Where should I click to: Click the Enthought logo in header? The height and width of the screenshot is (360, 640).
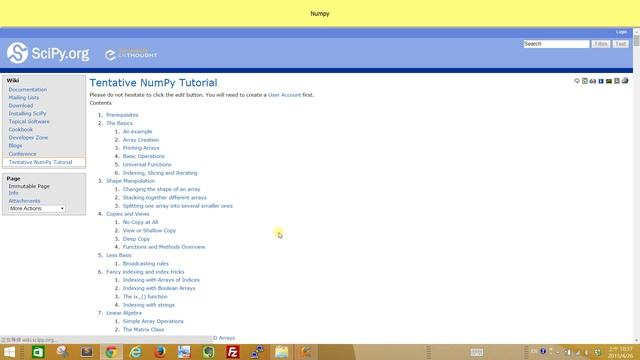point(131,54)
